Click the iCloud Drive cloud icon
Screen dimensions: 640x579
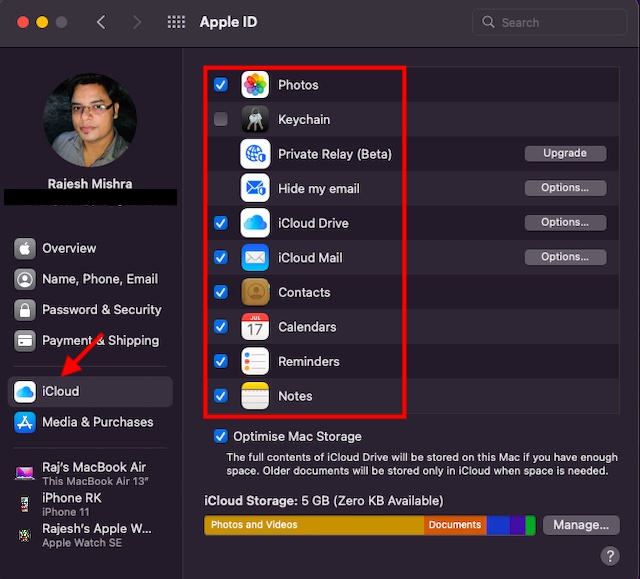255,223
